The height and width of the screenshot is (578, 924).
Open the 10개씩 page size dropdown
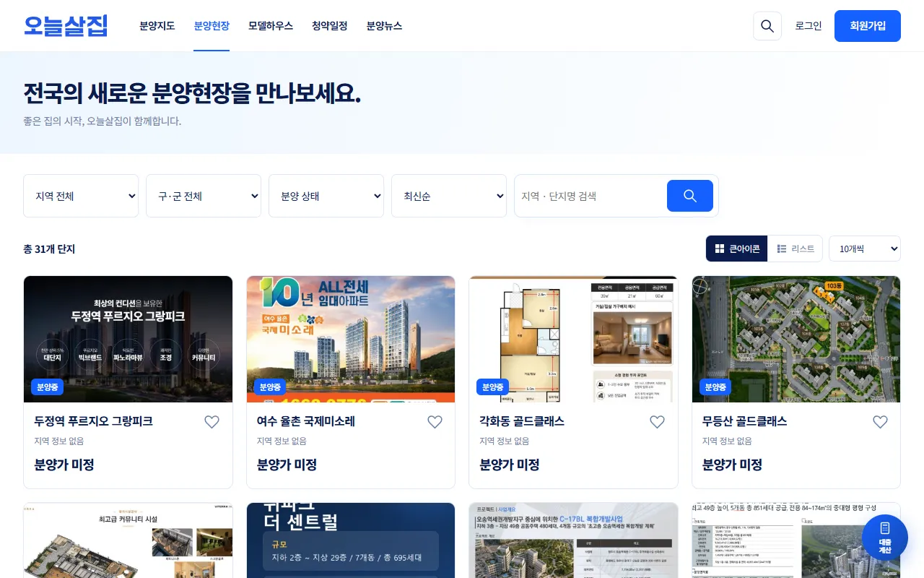865,249
